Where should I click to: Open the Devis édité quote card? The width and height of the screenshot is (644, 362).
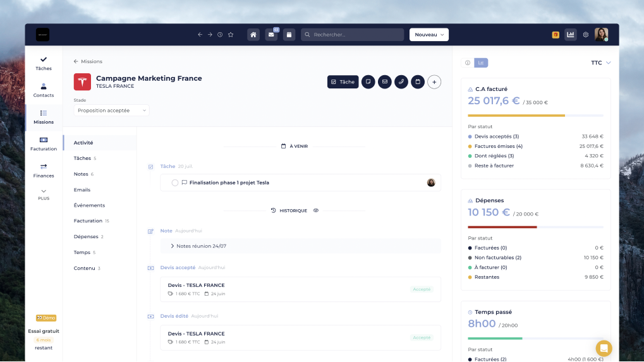(x=301, y=338)
